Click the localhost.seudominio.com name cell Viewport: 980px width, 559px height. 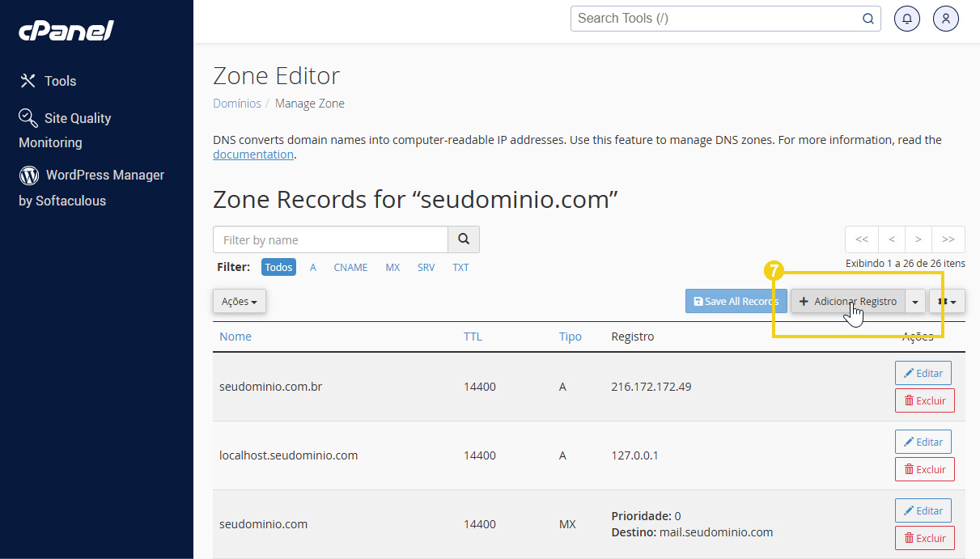point(289,455)
